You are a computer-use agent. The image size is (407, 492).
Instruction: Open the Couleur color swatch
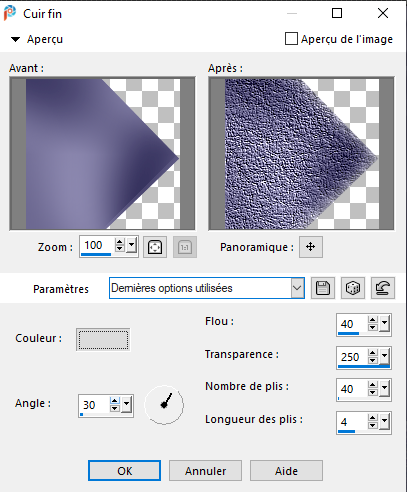click(103, 340)
